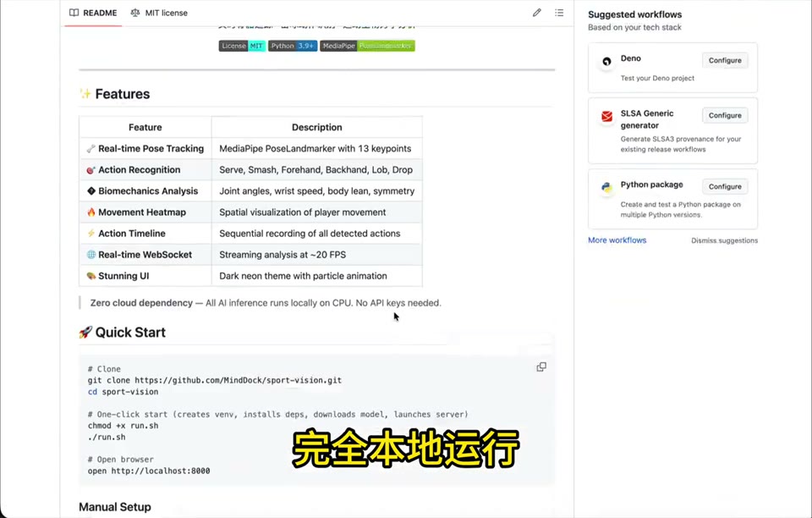The image size is (812, 518).
Task: Click the MediaPipe badge
Action: click(367, 46)
